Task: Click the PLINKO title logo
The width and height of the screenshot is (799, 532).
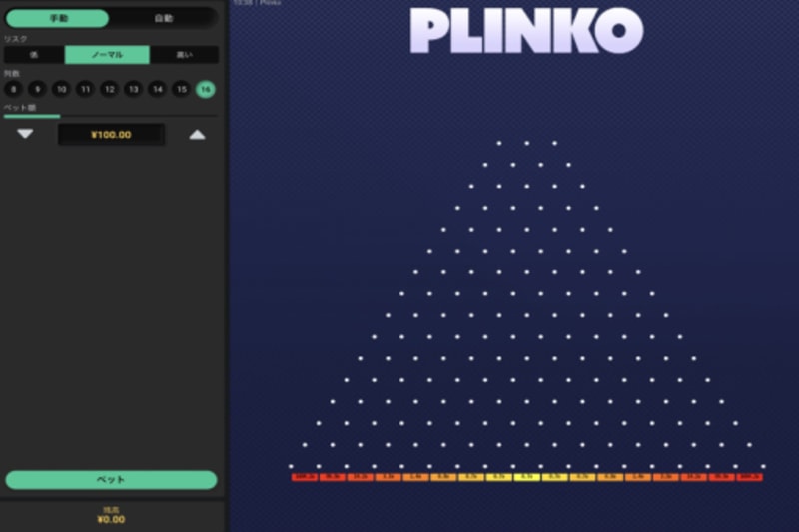Action: (x=527, y=30)
